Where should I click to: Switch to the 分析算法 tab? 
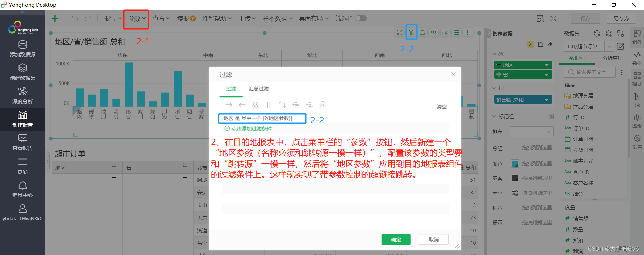click(612, 58)
